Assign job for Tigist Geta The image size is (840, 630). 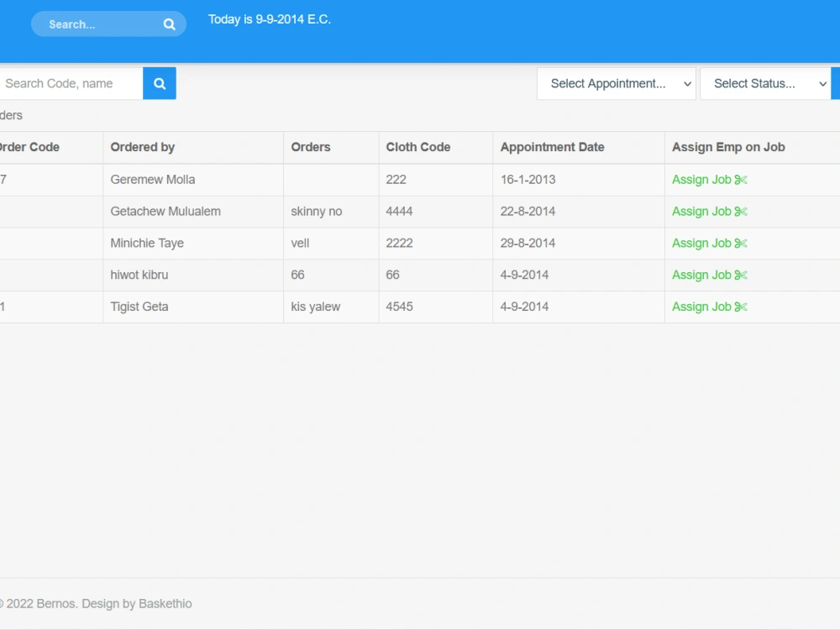point(709,307)
